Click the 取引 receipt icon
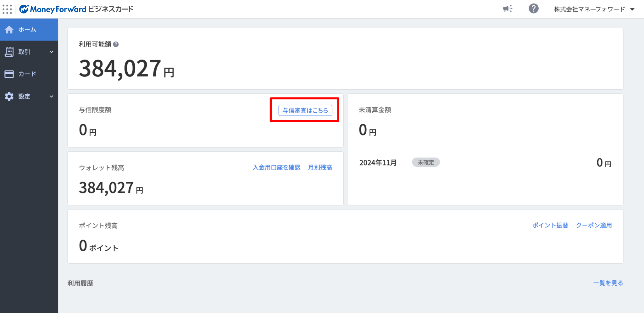The image size is (644, 313). 9,52
